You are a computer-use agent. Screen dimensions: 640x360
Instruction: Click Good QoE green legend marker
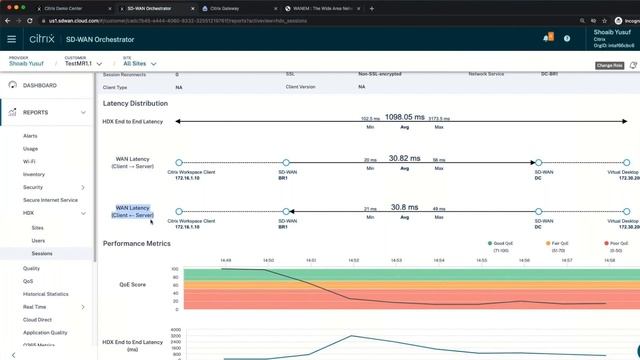[490, 243]
